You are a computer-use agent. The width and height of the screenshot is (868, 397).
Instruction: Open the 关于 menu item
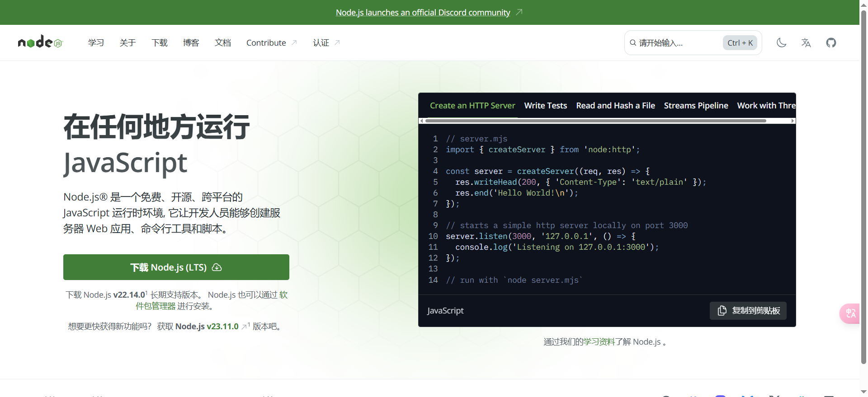click(x=127, y=43)
